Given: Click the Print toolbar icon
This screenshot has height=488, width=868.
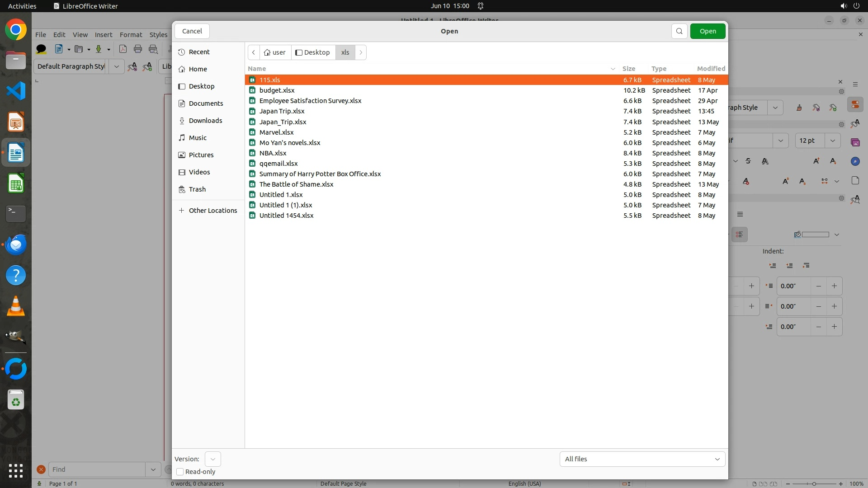Looking at the screenshot, I should (138, 49).
